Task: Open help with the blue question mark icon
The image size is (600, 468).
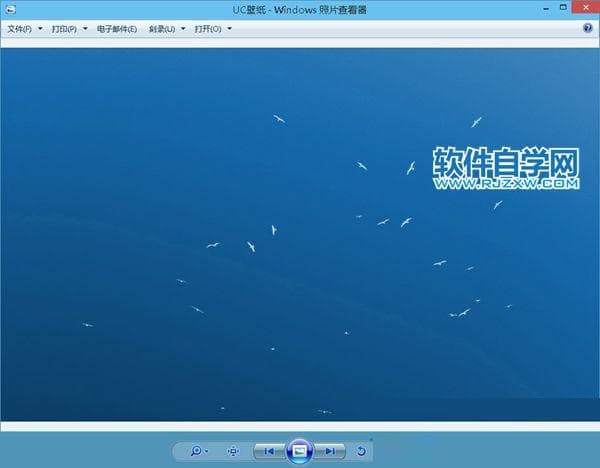Action: [588, 29]
